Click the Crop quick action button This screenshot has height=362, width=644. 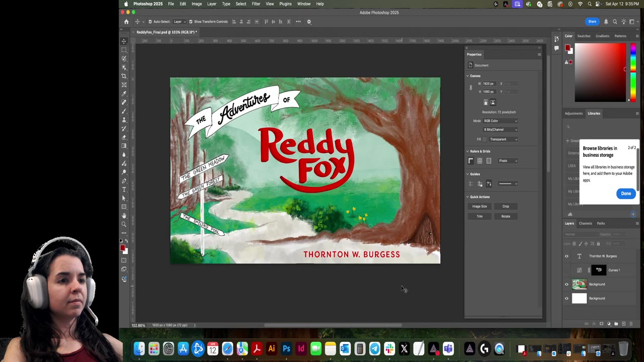point(506,206)
